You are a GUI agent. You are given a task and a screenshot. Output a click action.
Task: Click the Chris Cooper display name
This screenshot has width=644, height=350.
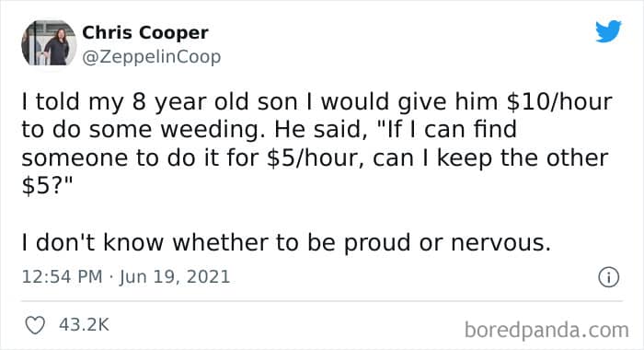145,32
